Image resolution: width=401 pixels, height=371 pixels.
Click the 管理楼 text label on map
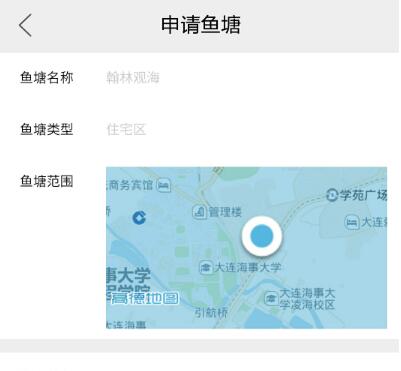(225, 212)
